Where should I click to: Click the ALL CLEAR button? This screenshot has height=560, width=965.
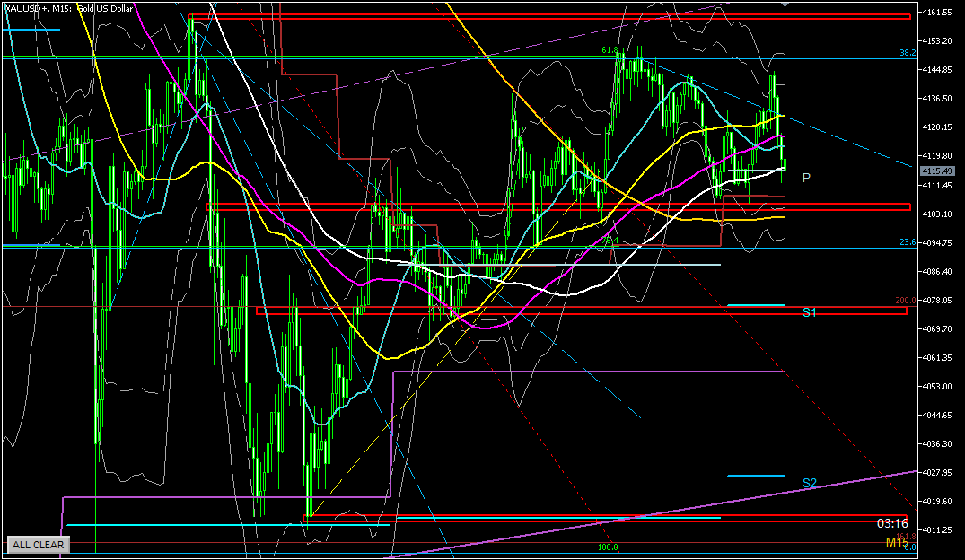click(38, 544)
